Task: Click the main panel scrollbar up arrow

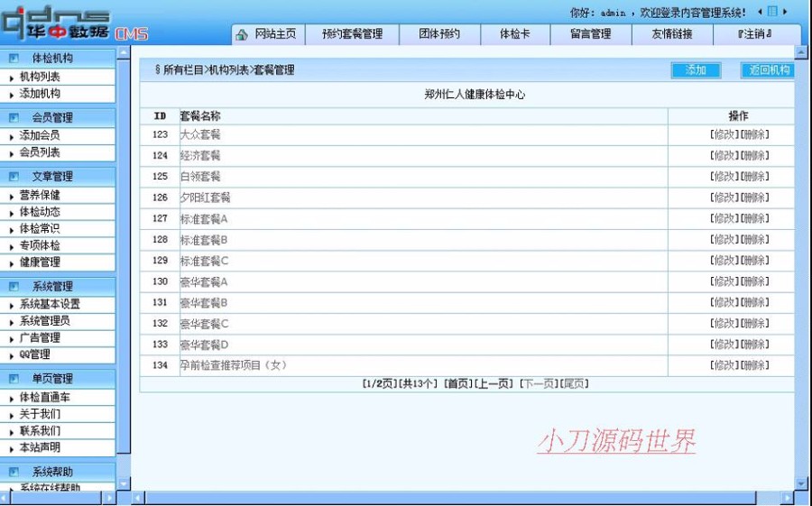Action: (801, 52)
